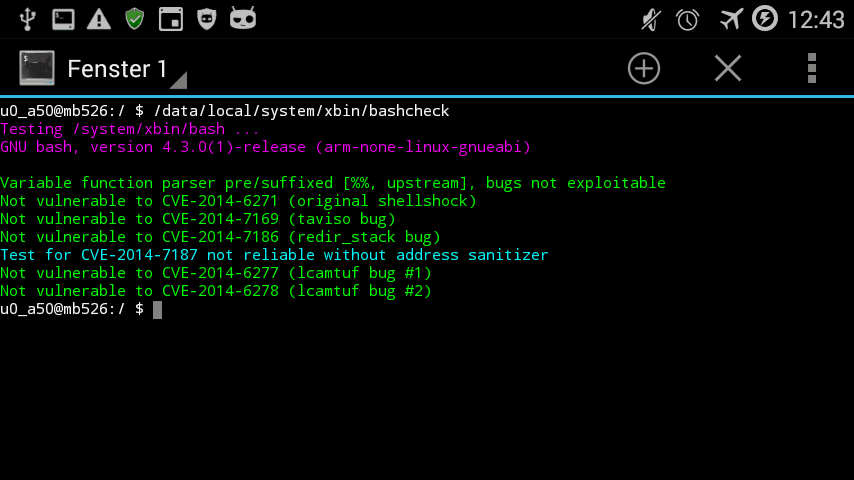Tap the GNU bash version 4.3.0 line
Image resolution: width=854 pixels, height=480 pixels.
pos(265,147)
